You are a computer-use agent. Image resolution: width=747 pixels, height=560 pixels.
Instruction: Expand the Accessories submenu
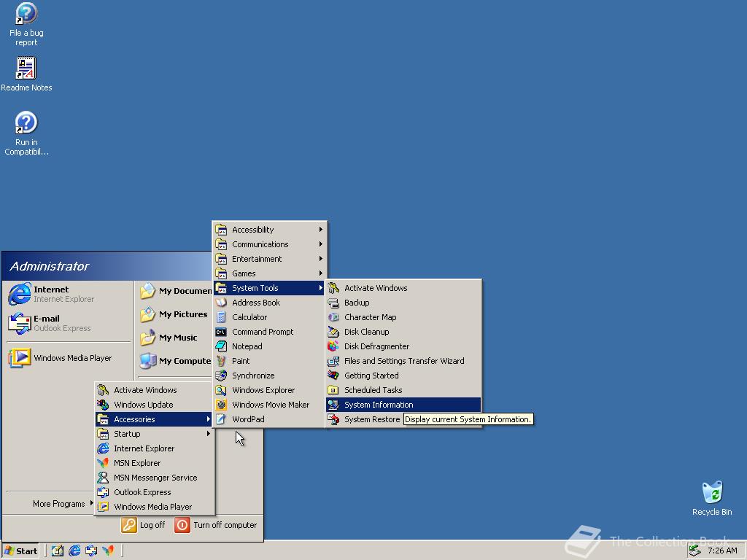(155, 419)
